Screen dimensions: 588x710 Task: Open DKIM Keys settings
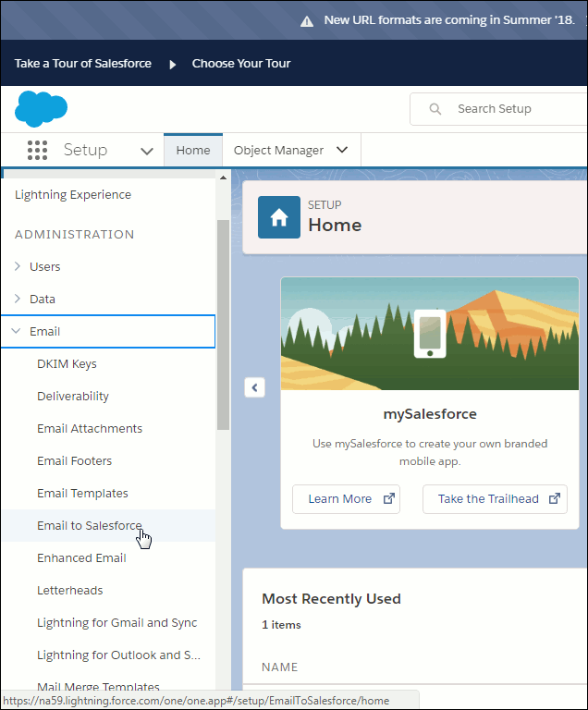click(67, 363)
